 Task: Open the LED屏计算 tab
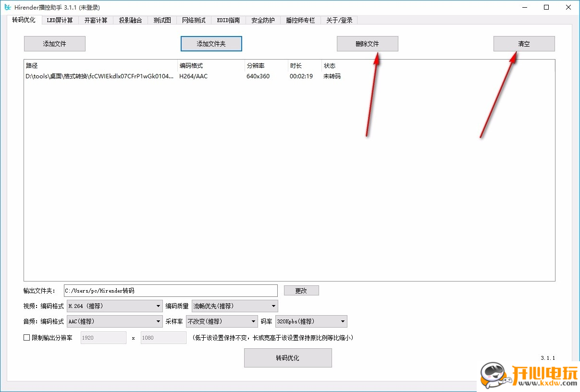pyautogui.click(x=60, y=20)
